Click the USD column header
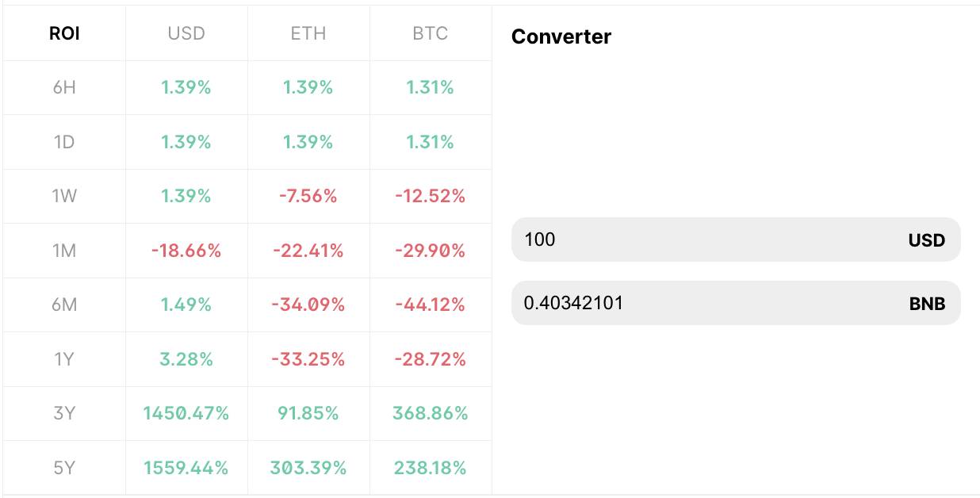This screenshot has width=980, height=498. point(186,33)
